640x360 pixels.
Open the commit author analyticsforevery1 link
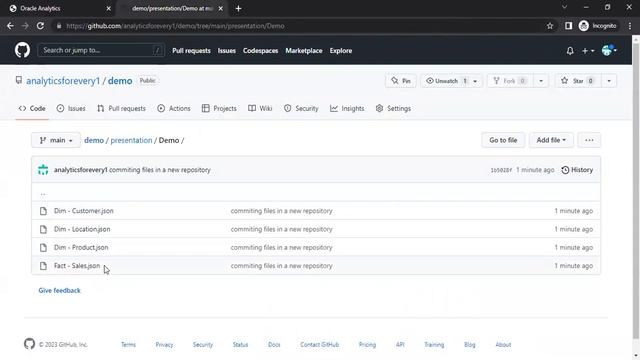click(x=80, y=170)
